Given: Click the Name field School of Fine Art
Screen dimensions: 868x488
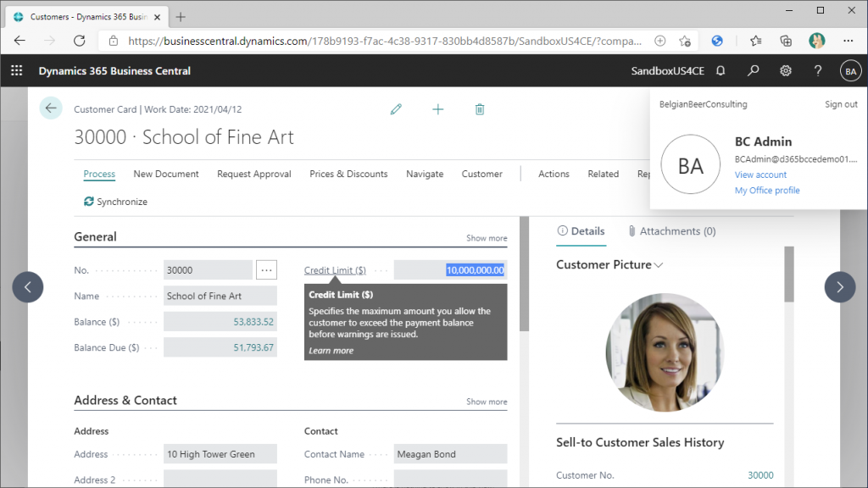Looking at the screenshot, I should pos(220,296).
